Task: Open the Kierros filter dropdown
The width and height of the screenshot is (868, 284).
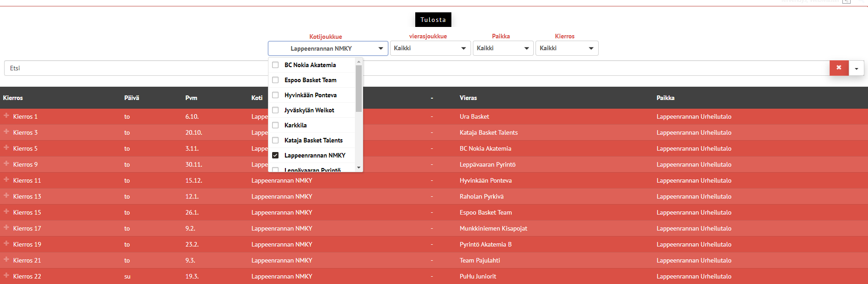Action: coord(567,48)
